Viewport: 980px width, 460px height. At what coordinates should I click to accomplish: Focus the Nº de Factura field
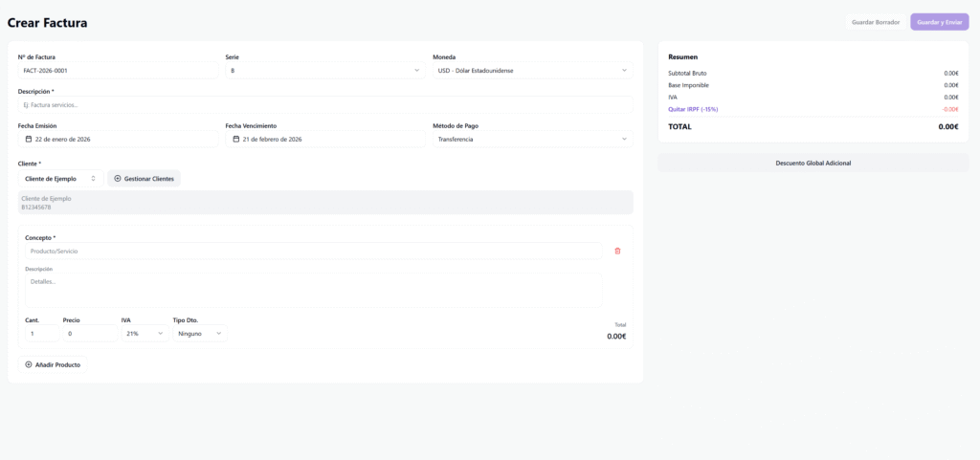118,70
